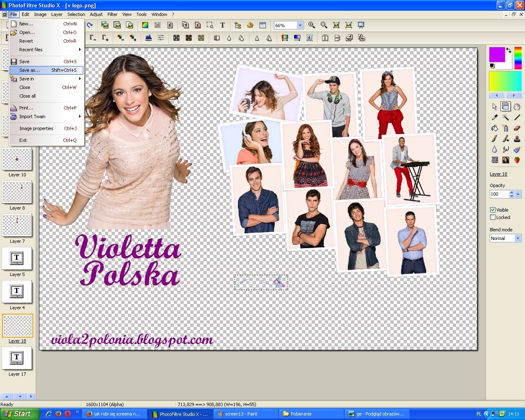525x420 pixels.
Task: Click the previous palette arrow button
Action: coord(497,95)
